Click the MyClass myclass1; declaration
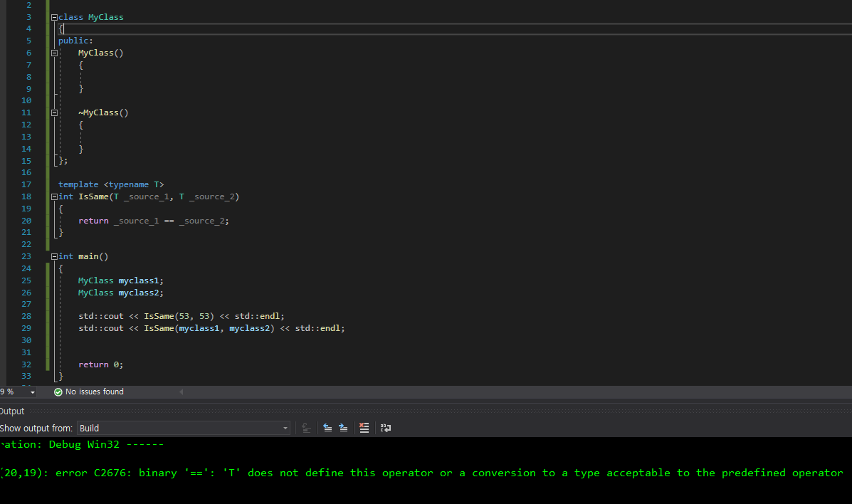Screen dimensions: 852x504 [120, 280]
